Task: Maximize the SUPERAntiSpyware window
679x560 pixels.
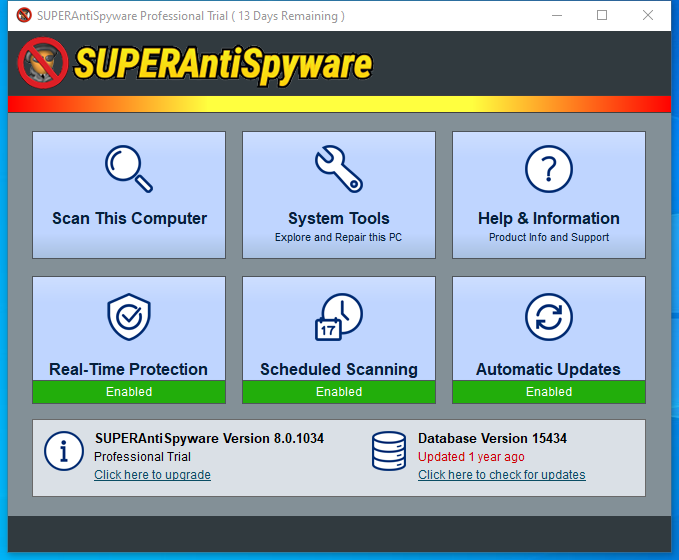Action: point(602,16)
